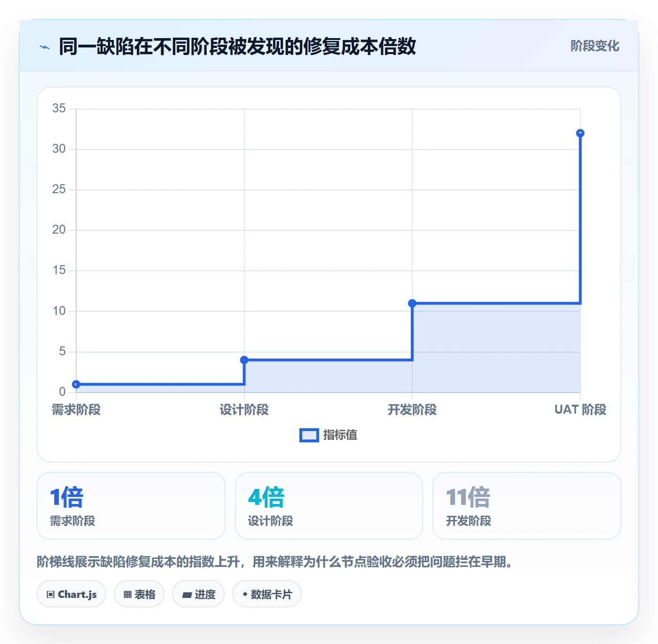The width and height of the screenshot is (658, 644).
Task: Click the 指标值 legend label text
Action: point(340,435)
